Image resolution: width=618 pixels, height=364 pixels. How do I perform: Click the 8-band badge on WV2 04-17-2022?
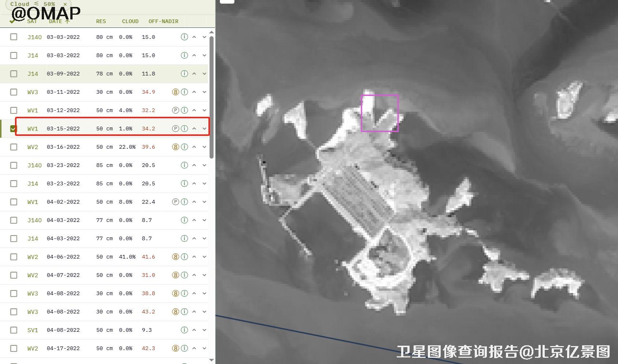[x=175, y=348]
